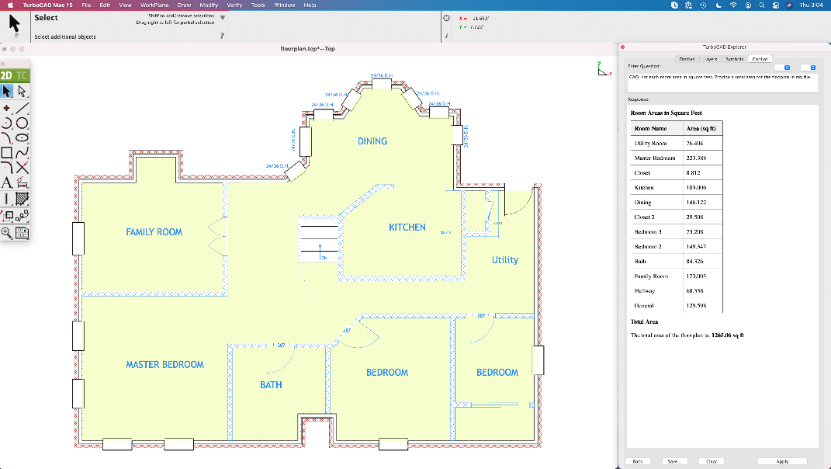Open the TurboCAD Mac application menu
831x469 pixels.
pyautogui.click(x=48, y=5)
